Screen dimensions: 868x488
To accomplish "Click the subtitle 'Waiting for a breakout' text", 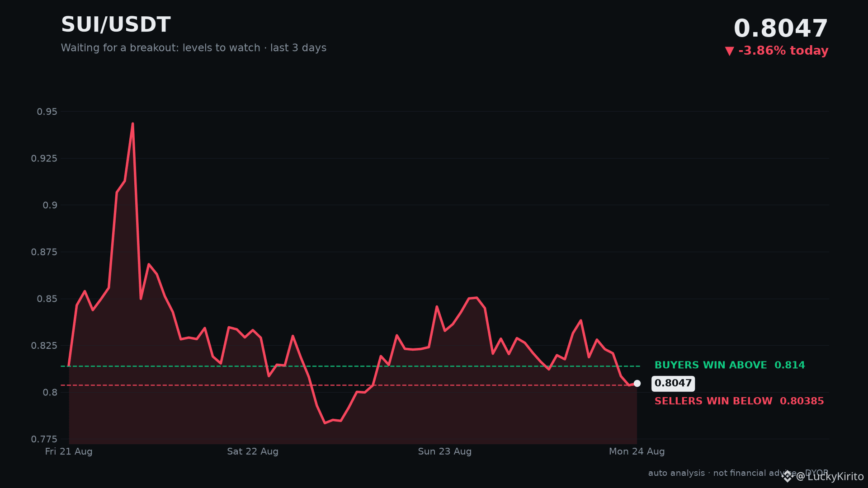I will click(193, 48).
